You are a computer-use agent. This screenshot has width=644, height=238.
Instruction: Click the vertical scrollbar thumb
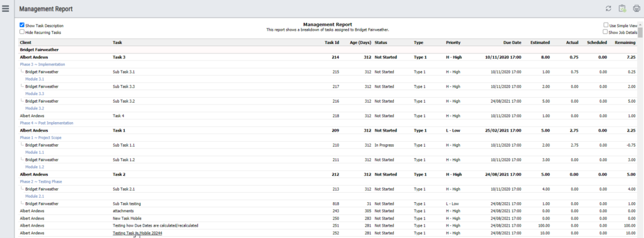[x=640, y=33]
